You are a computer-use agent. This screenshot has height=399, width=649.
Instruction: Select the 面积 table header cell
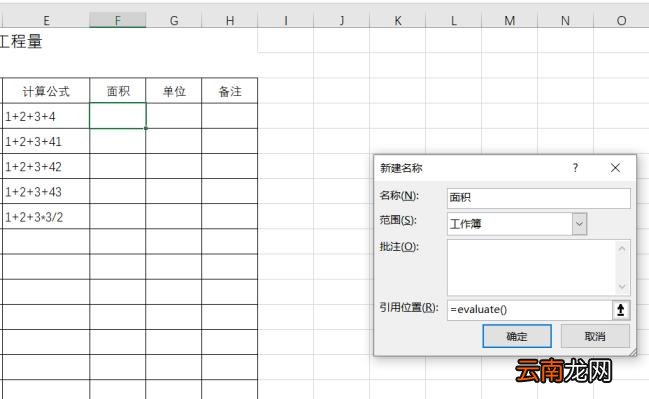[x=118, y=91]
